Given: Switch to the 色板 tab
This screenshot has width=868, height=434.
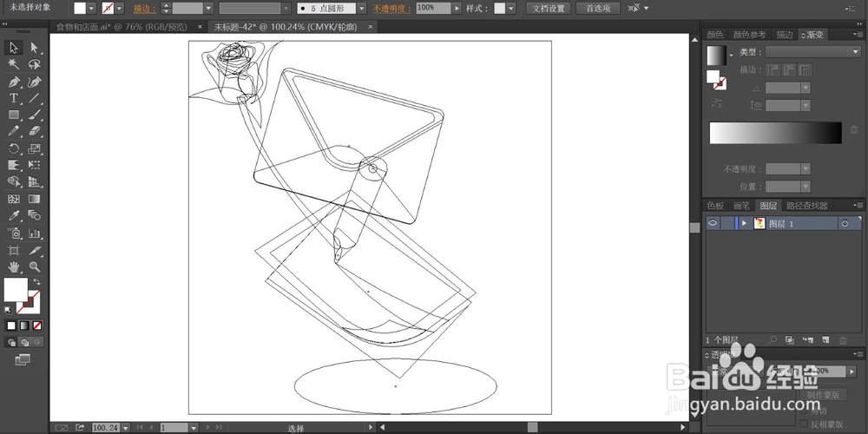Looking at the screenshot, I should point(715,206).
